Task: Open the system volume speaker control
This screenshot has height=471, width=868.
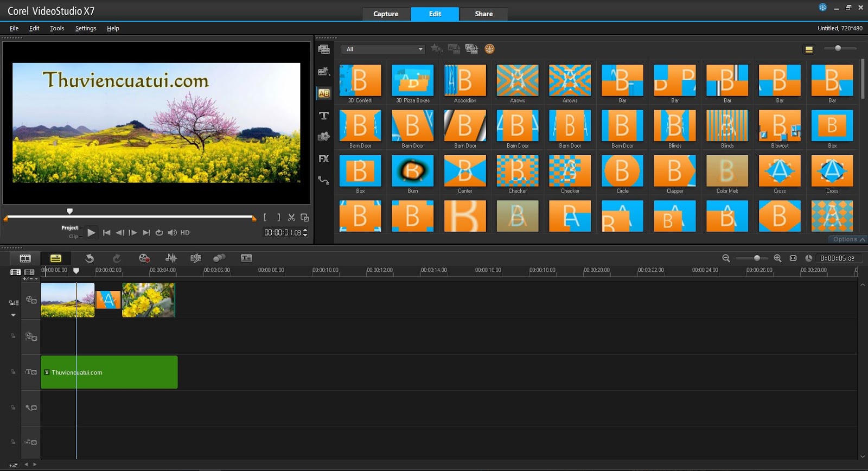Action: 172,233
